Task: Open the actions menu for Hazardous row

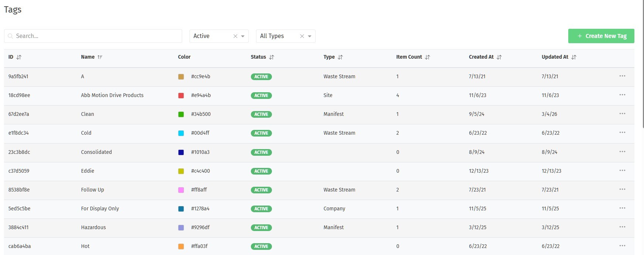Action: pos(622,227)
